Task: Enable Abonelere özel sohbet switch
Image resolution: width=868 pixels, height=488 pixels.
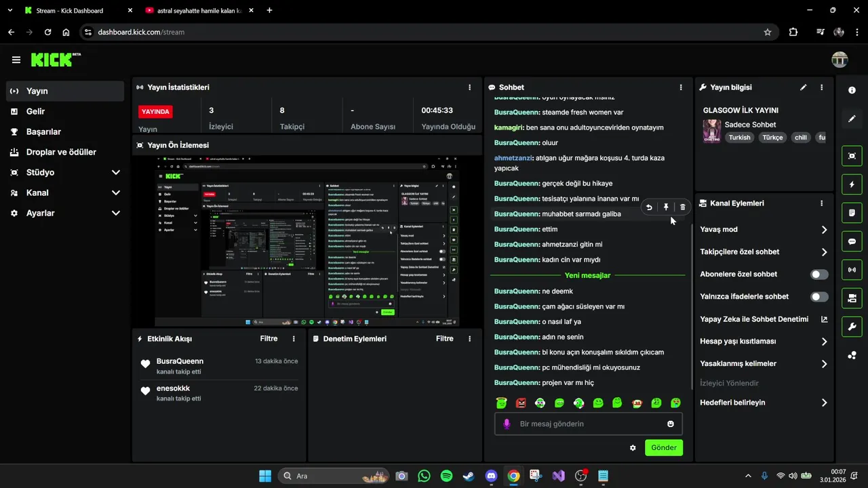Action: [x=819, y=274]
